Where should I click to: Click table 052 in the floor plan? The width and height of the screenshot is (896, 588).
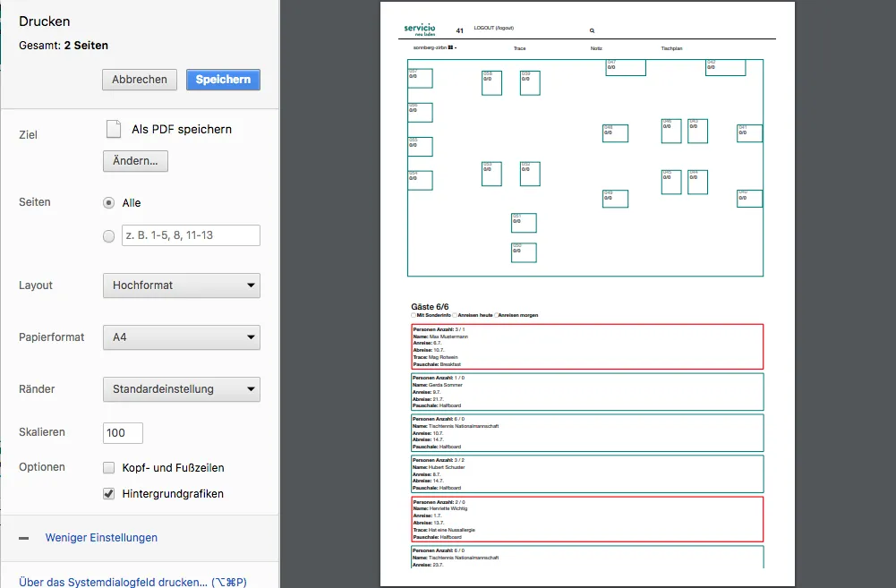pyautogui.click(x=530, y=174)
